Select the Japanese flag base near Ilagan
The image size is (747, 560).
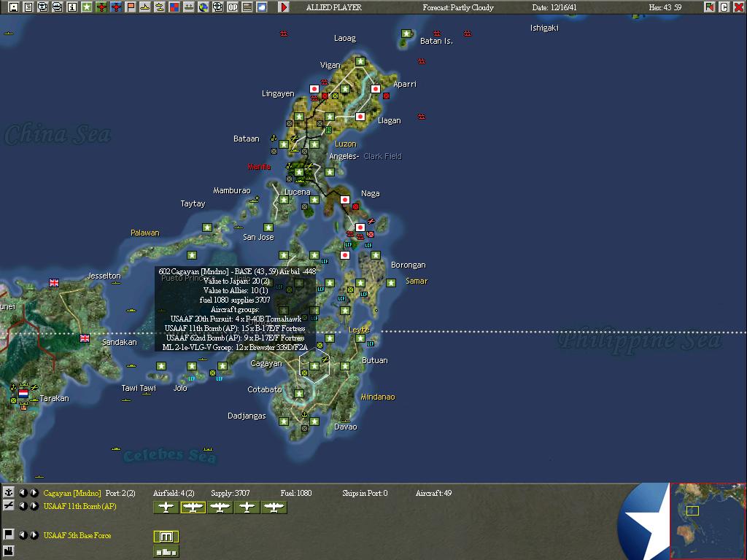click(x=360, y=117)
